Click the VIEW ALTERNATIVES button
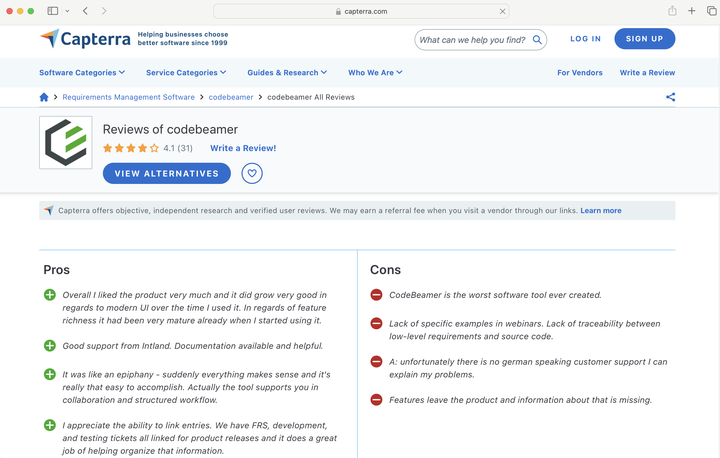 [167, 173]
